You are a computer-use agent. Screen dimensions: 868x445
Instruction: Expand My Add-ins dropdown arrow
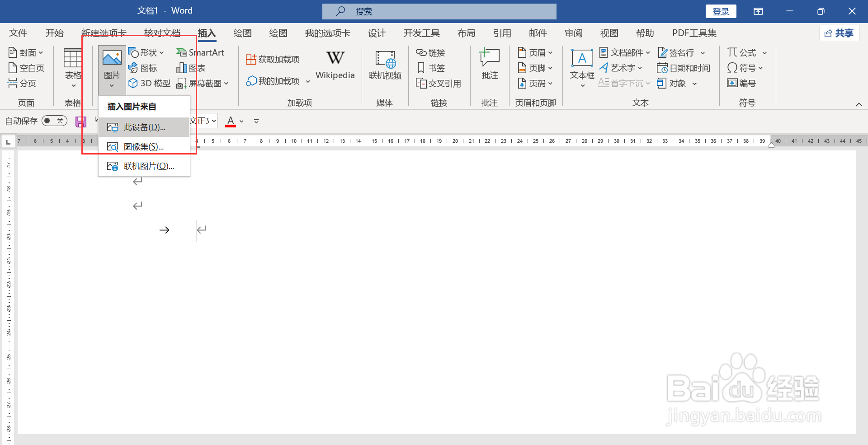coord(308,82)
